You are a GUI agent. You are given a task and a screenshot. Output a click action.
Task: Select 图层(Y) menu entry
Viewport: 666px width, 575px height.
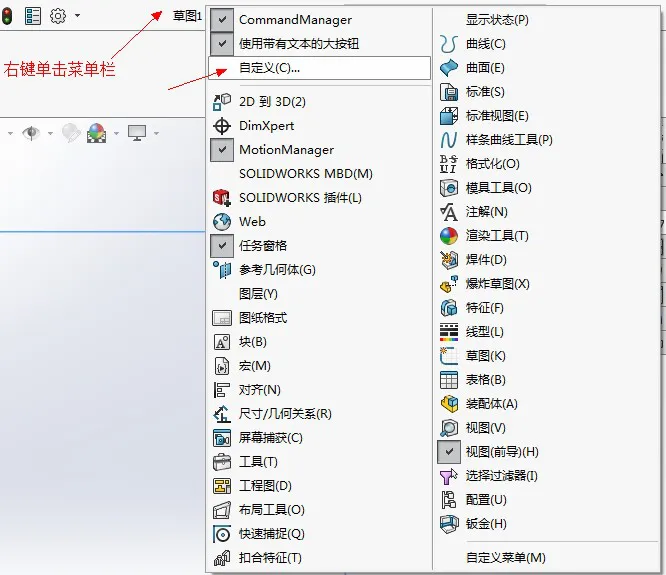pos(258,294)
